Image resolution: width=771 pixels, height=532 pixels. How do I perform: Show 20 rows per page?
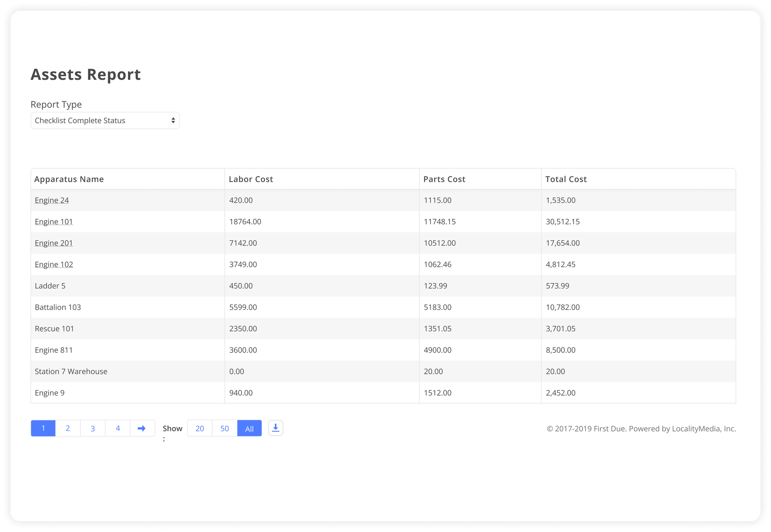point(199,428)
